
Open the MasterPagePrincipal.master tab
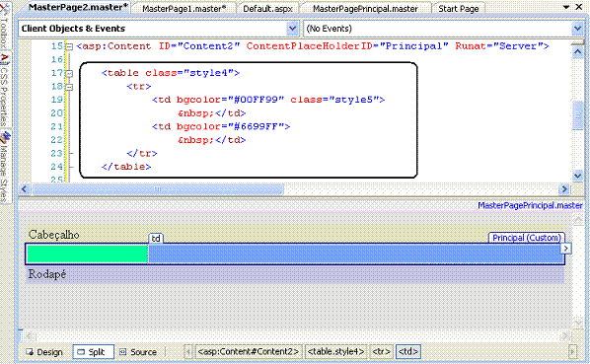[365, 8]
